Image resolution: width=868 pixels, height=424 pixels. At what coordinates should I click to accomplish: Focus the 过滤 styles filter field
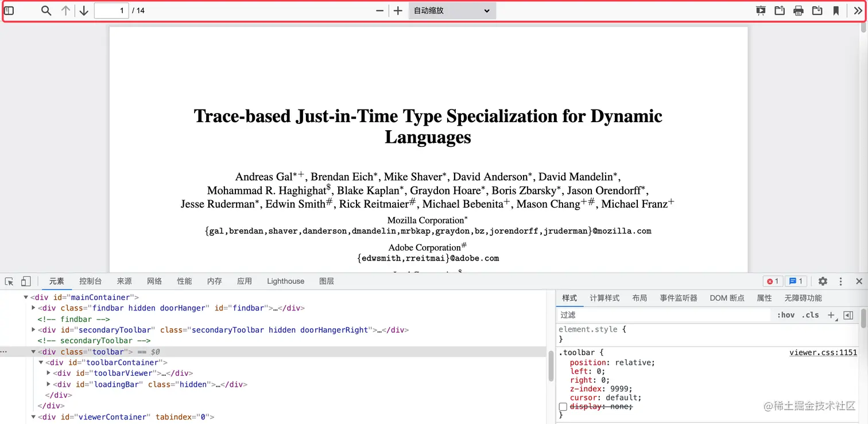[664, 315]
